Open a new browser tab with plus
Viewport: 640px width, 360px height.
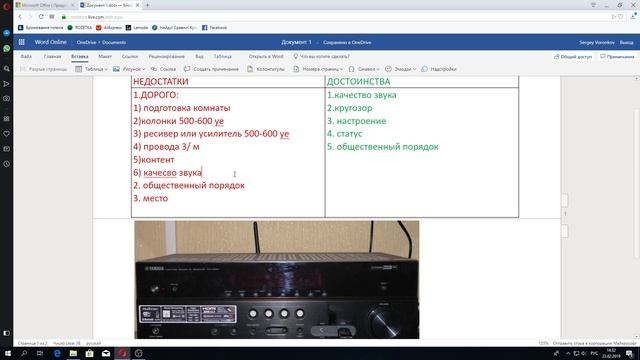(x=147, y=5)
